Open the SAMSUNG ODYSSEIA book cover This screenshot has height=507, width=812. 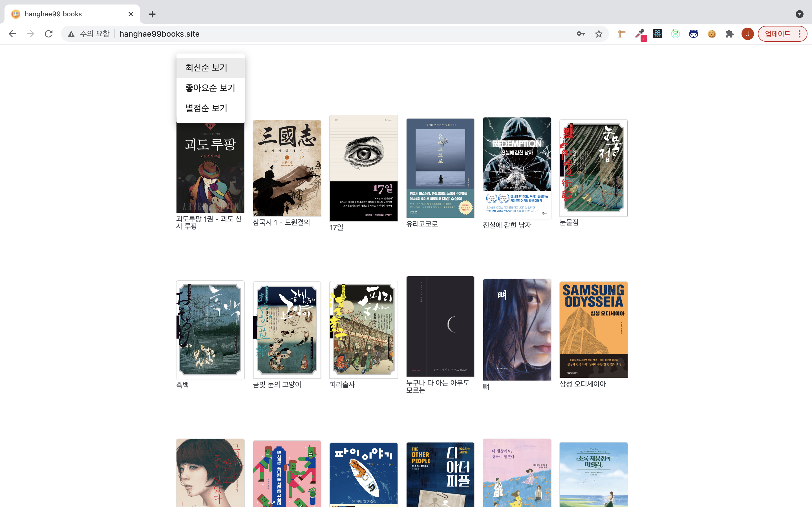pos(593,330)
